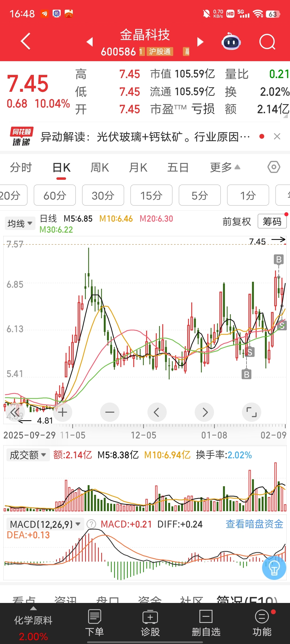The height and width of the screenshot is (644, 290).
Task: Tap the battery 63 indicator
Action: 273,14
